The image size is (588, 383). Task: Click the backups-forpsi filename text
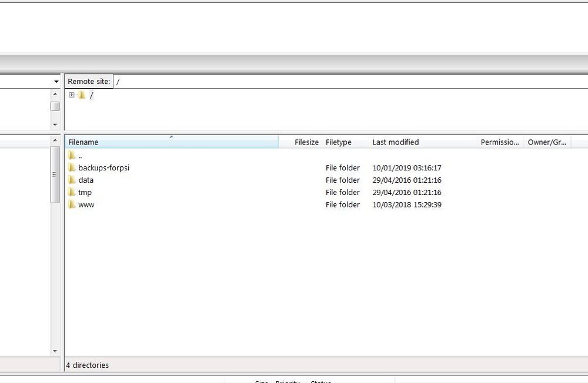pyautogui.click(x=104, y=168)
